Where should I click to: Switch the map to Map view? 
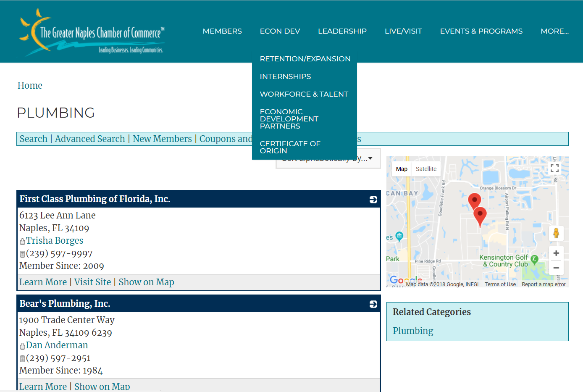(402, 169)
